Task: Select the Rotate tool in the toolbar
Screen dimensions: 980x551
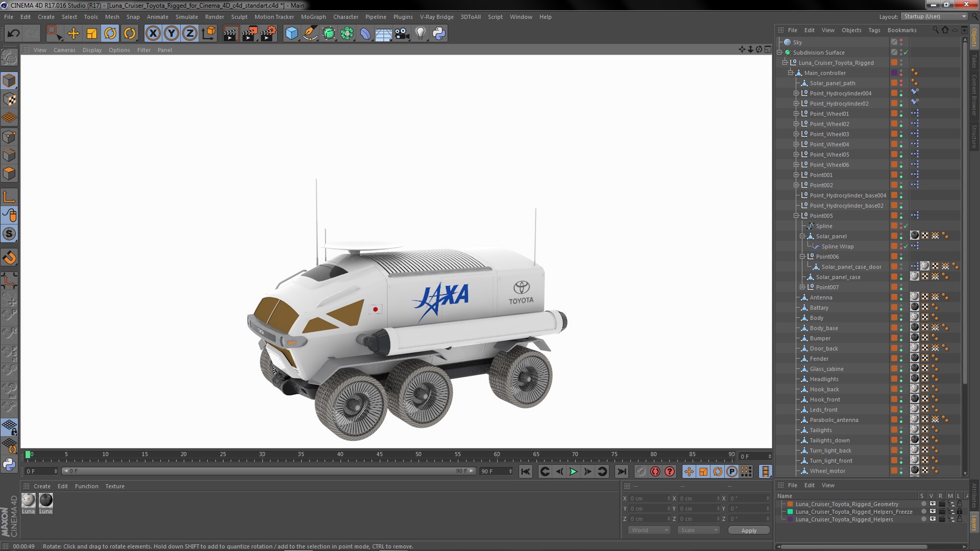Action: click(x=110, y=34)
